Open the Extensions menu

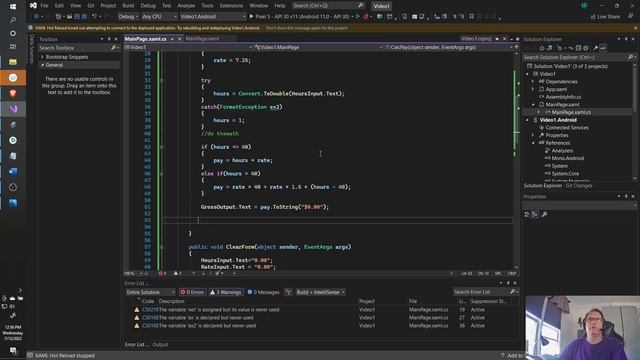point(231,6)
